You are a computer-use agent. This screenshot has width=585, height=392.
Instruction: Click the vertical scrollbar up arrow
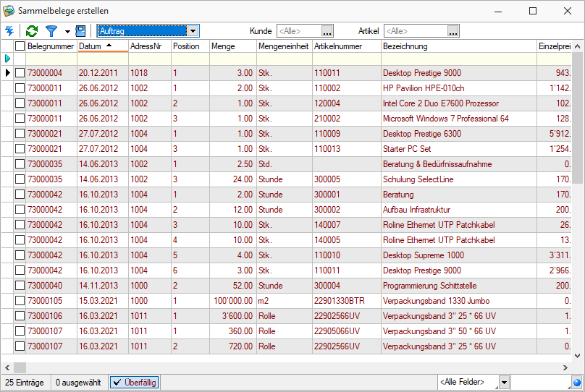(577, 46)
